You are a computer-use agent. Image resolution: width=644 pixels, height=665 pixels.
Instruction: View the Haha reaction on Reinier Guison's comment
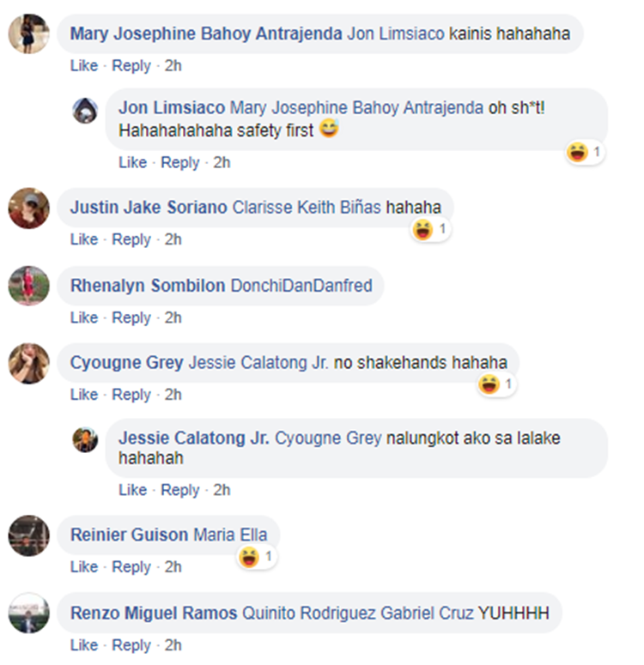point(257,556)
